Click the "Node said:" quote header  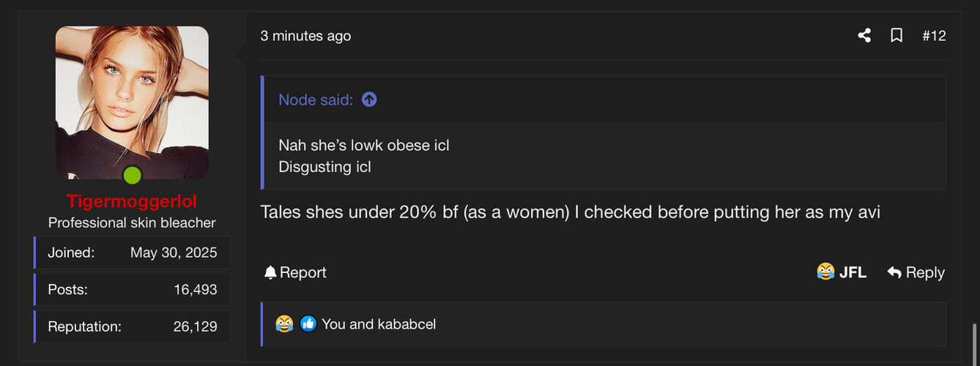pyautogui.click(x=315, y=100)
